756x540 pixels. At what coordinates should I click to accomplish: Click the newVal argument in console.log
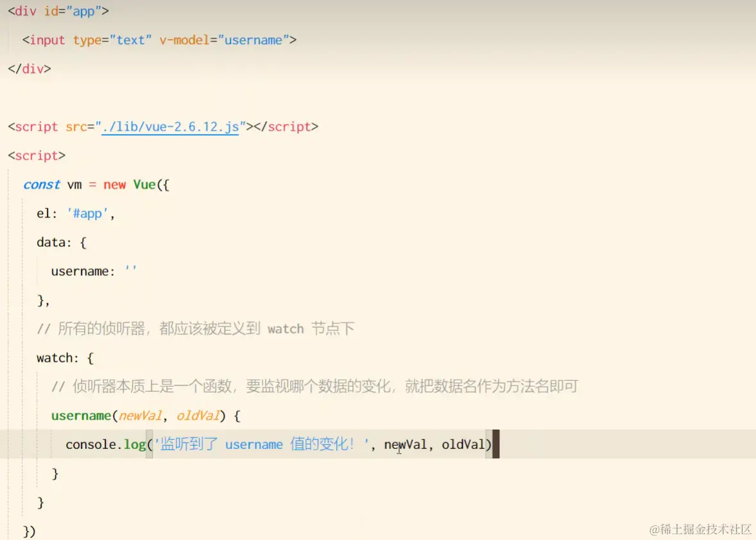pos(406,444)
